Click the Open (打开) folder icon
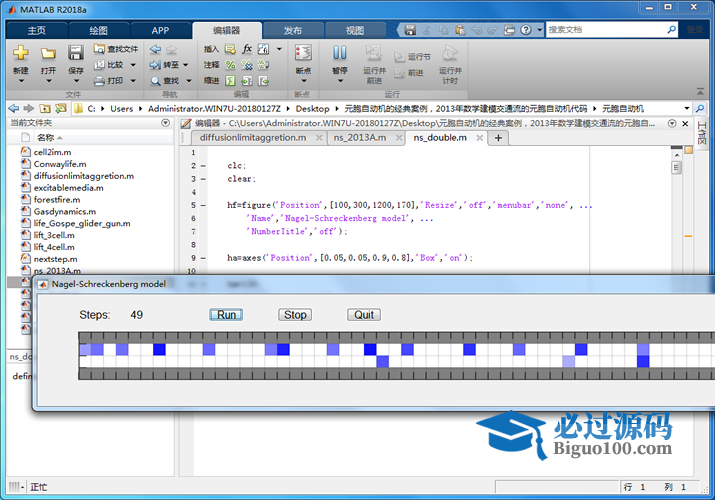This screenshot has height=500, width=715. 48,53
